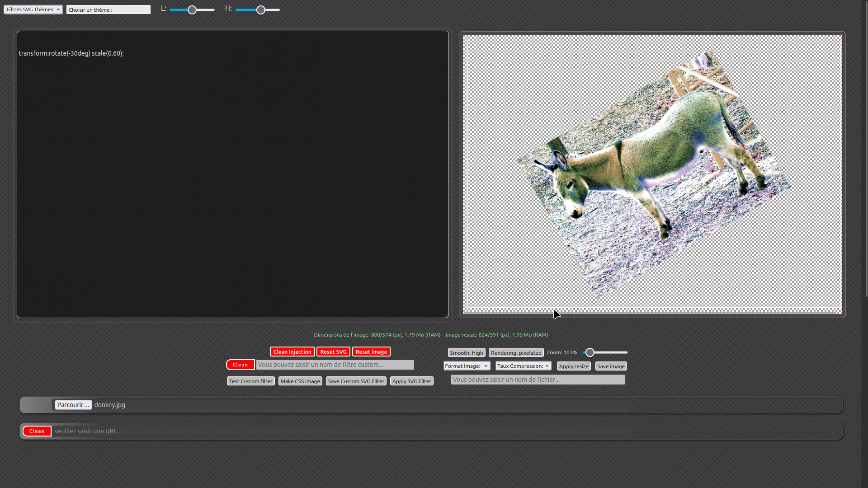The height and width of the screenshot is (488, 868).
Task: Click the Apply resize button
Action: [573, 366]
